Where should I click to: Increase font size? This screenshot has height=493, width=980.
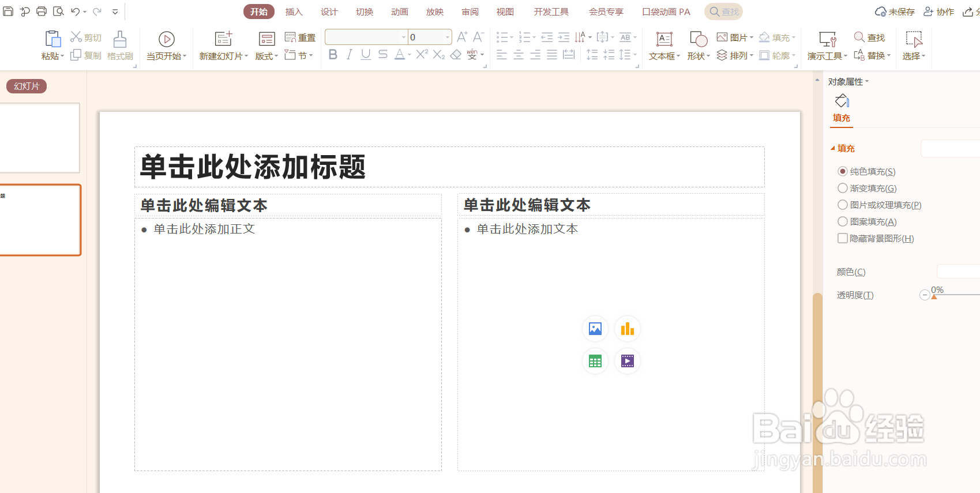click(x=462, y=37)
